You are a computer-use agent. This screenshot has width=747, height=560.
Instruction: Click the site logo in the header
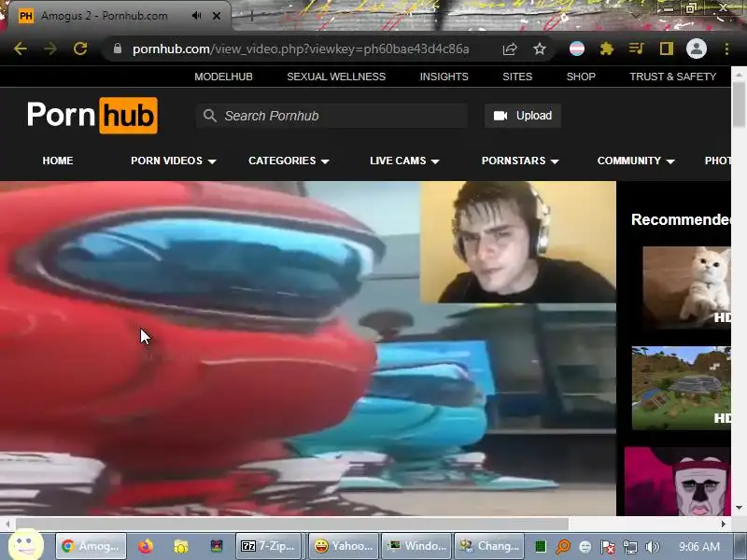[92, 115]
